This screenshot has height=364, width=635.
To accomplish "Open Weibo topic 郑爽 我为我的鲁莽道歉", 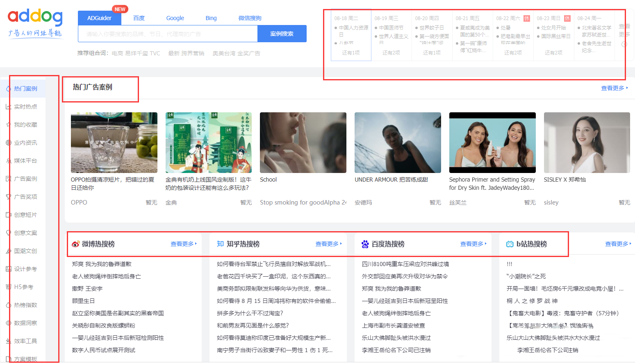I will point(102,264).
